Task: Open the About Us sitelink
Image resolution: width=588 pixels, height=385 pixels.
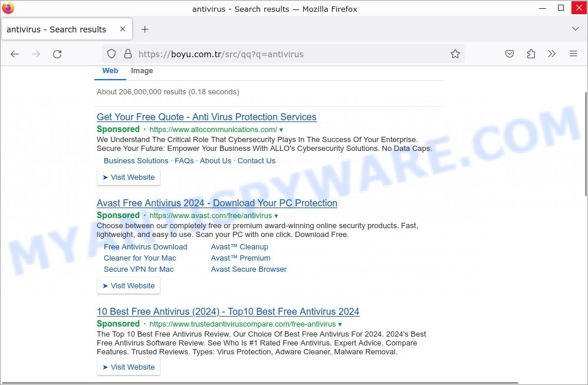Action: point(216,161)
